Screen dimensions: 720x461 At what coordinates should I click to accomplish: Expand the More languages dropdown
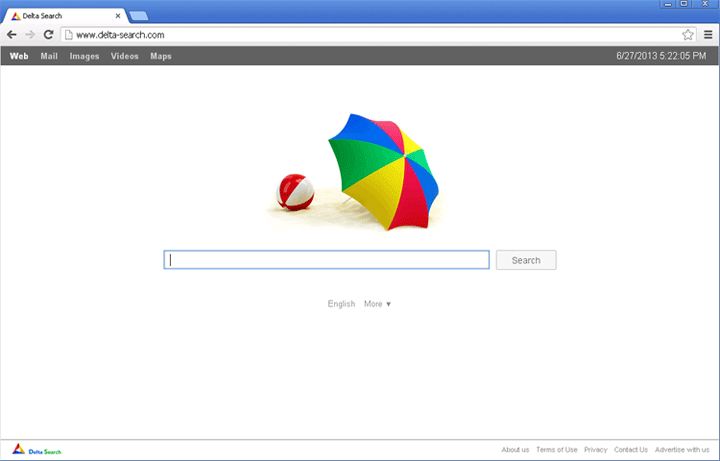[378, 304]
